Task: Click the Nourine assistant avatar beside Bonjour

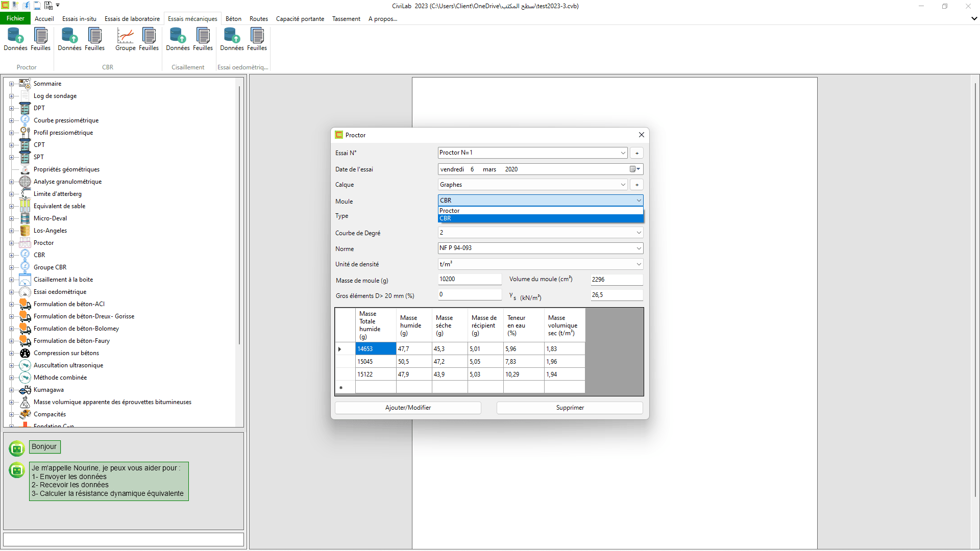Action: point(17,448)
